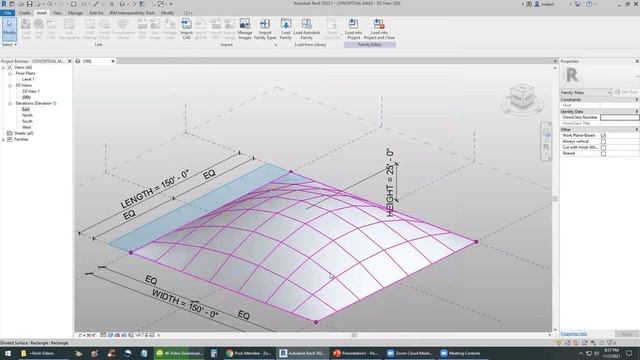Screen dimensions: 640x360
Task: Click Import Family Types icon
Action: [265, 29]
